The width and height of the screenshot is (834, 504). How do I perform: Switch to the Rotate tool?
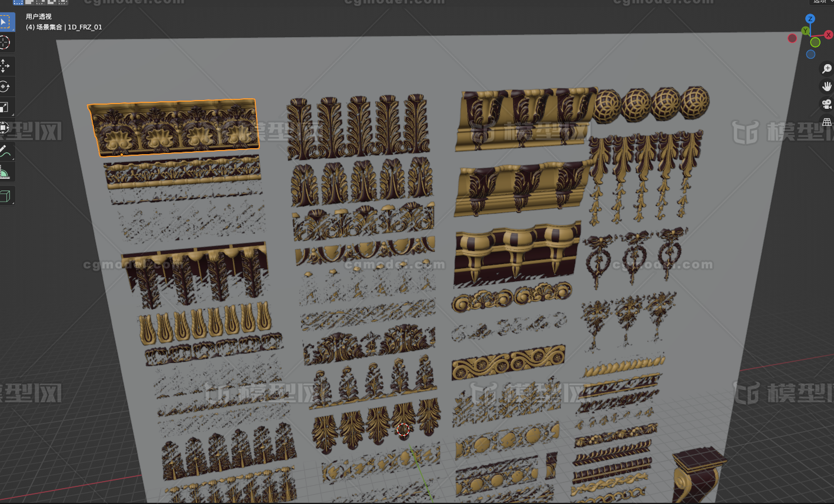point(5,86)
